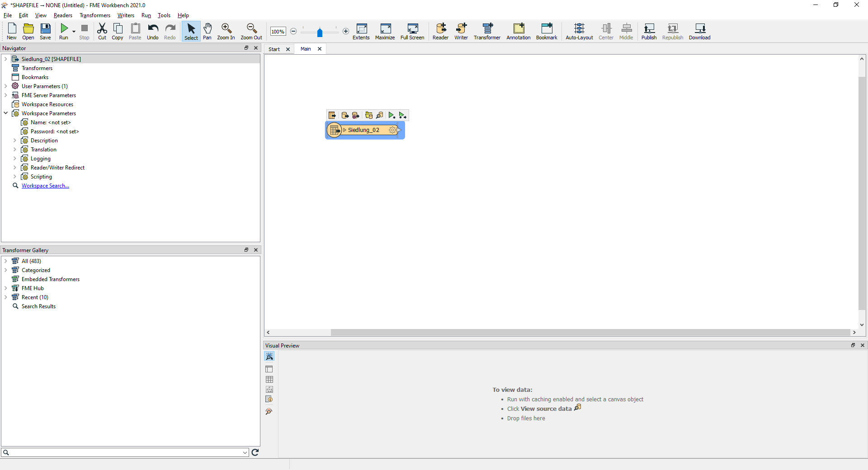The height and width of the screenshot is (470, 868).
Task: Open the Transformers menu
Action: click(95, 15)
